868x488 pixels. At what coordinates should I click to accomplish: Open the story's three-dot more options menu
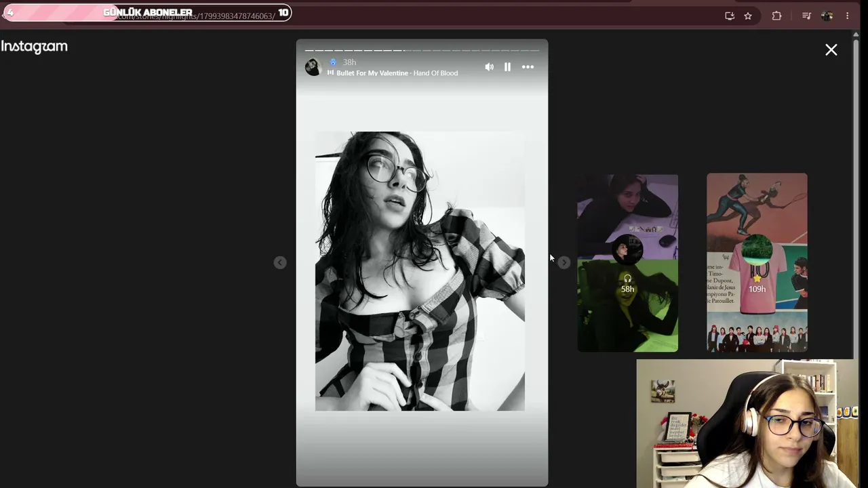(x=528, y=67)
